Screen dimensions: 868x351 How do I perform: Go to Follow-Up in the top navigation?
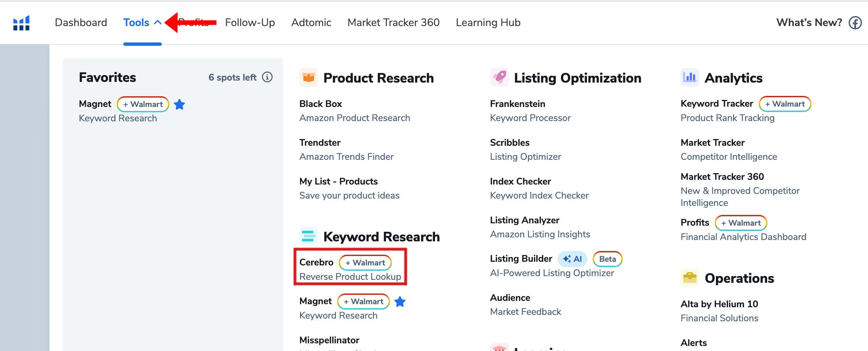[x=250, y=23]
